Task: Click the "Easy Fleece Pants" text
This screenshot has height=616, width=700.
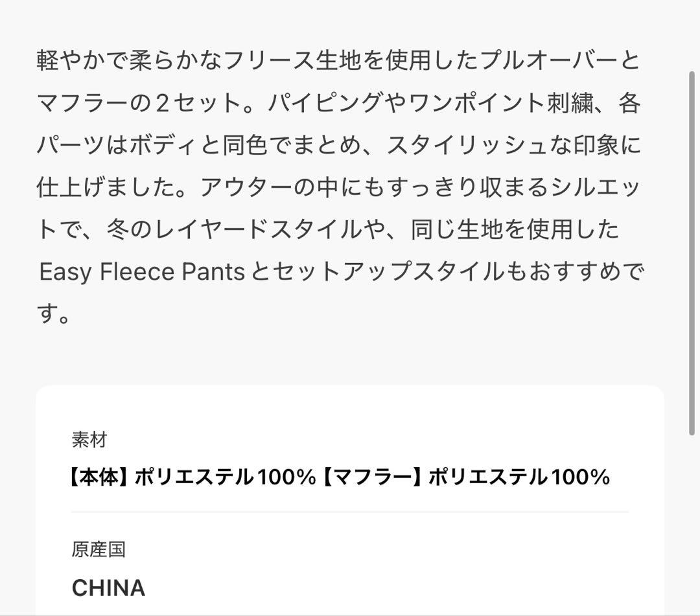Action: [142, 273]
